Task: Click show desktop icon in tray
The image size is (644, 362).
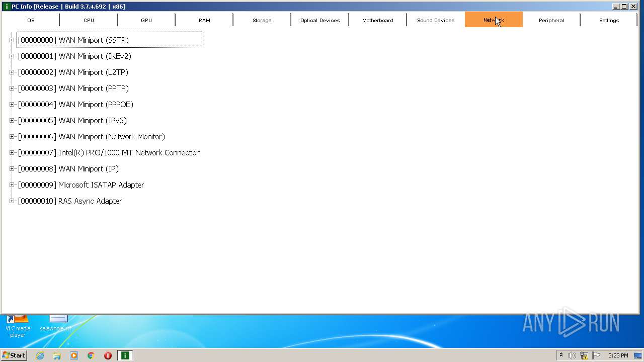Action: point(638,355)
